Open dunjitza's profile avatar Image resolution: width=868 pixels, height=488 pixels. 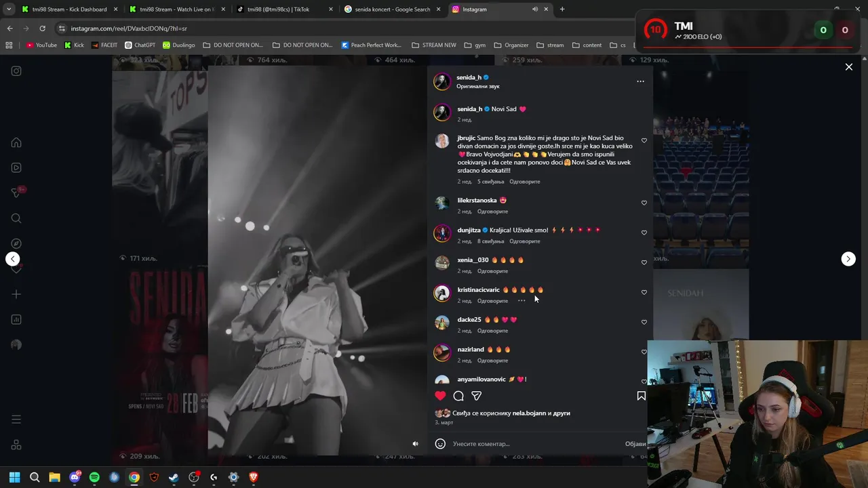pyautogui.click(x=442, y=233)
